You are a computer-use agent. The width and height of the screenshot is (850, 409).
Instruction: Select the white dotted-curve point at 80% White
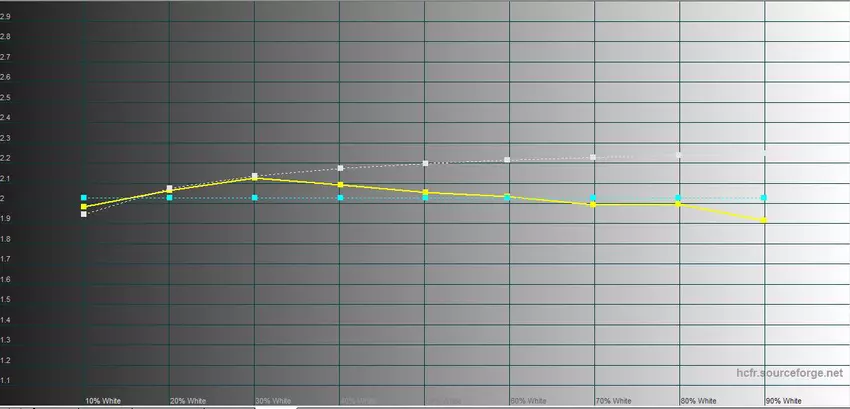point(679,155)
